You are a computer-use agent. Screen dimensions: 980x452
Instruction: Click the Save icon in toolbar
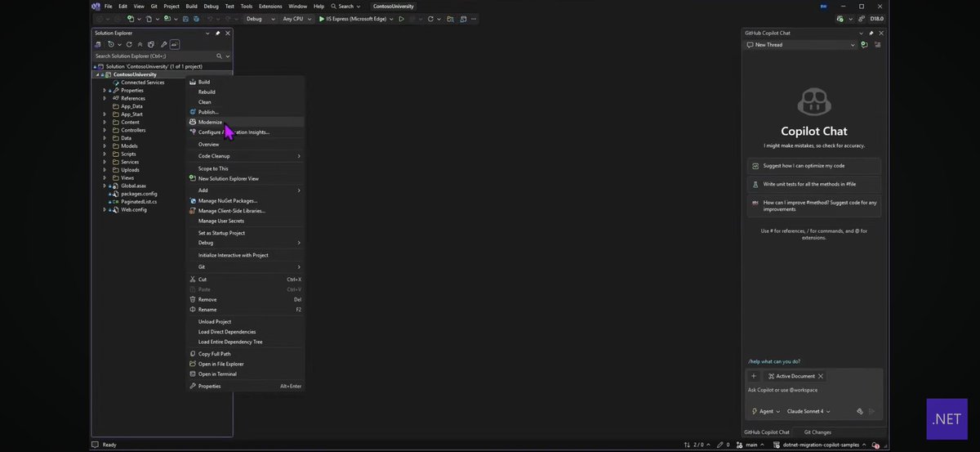pyautogui.click(x=186, y=18)
